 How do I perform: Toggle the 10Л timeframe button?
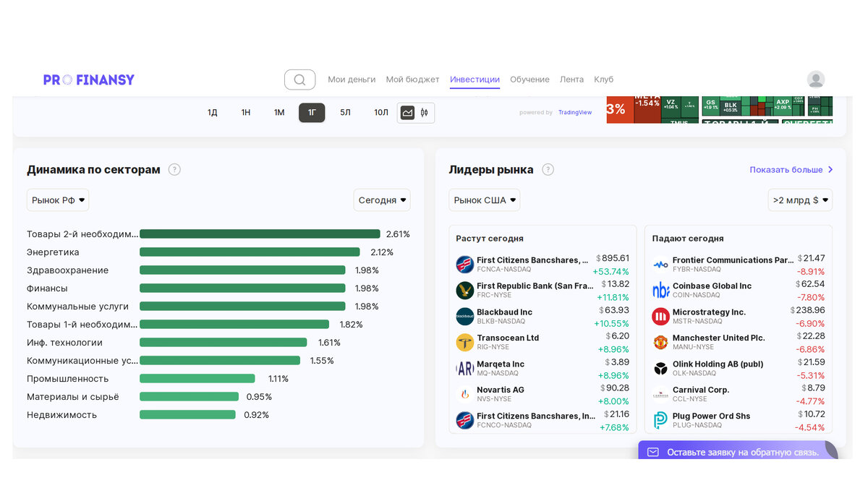click(380, 113)
